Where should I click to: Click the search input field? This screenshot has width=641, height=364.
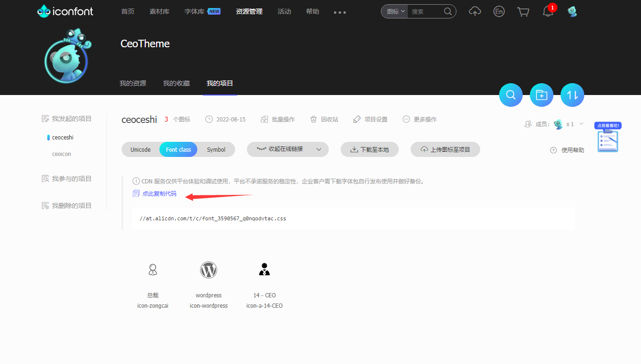(x=426, y=11)
